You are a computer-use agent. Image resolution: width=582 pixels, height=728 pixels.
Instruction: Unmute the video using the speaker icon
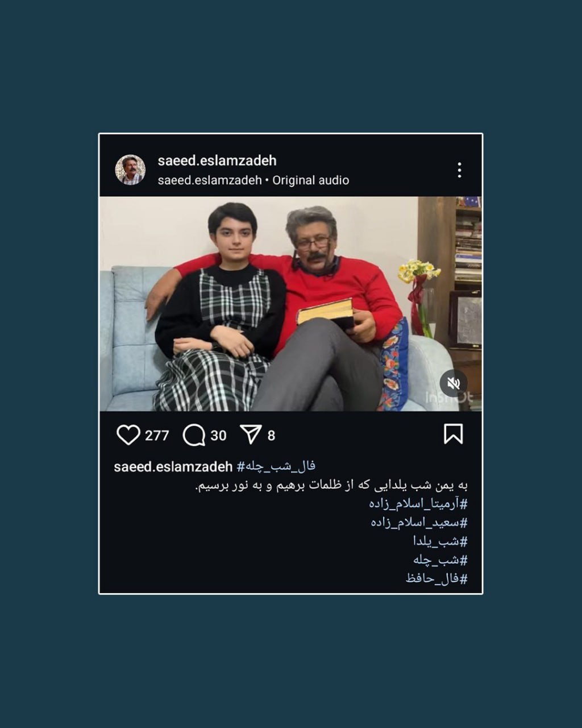454,383
